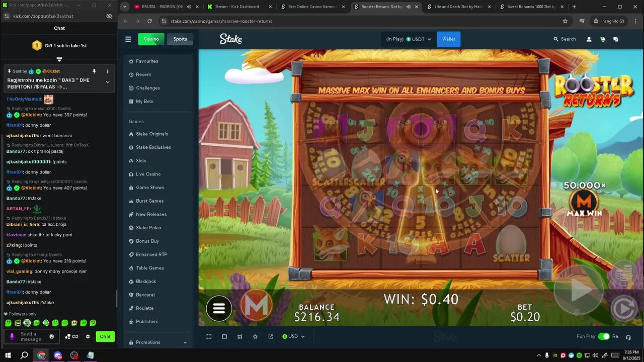This screenshot has width=644, height=362.
Task: Open Live Casino category
Action: click(x=158, y=174)
